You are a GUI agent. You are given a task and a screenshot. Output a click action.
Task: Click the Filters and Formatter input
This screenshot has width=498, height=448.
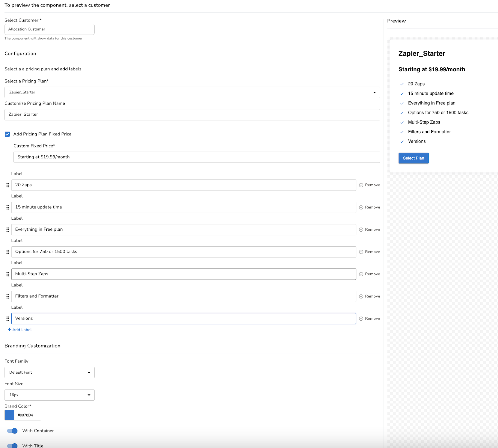[184, 296]
